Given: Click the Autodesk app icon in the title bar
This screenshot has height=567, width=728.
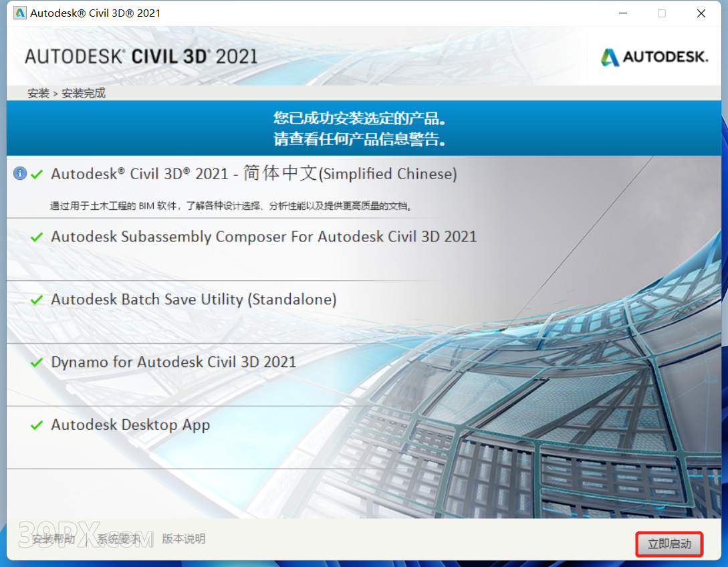Looking at the screenshot, I should click(x=20, y=13).
